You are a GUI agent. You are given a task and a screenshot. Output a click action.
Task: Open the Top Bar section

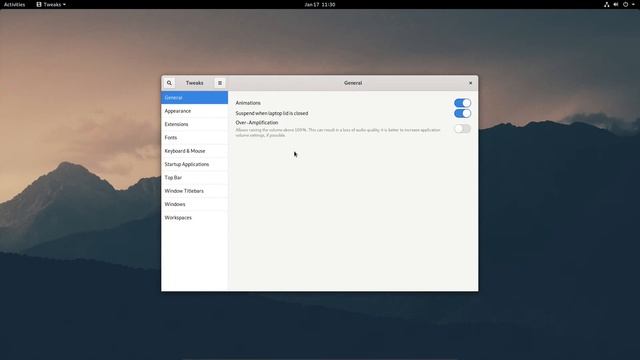pos(194,178)
